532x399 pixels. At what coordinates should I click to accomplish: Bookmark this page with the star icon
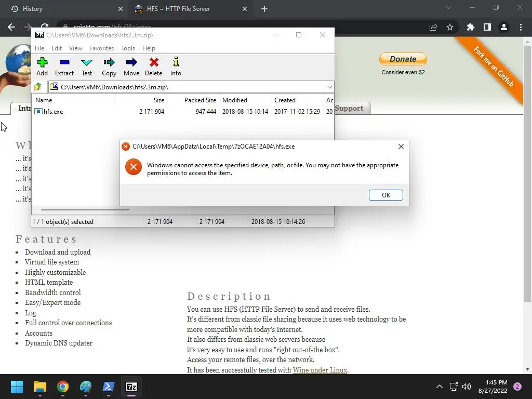[x=450, y=27]
